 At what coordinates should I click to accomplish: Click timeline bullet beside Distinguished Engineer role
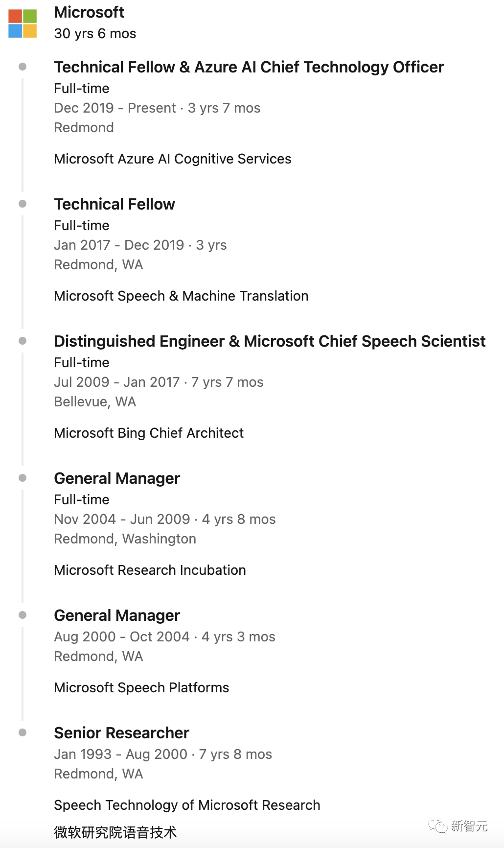click(23, 341)
